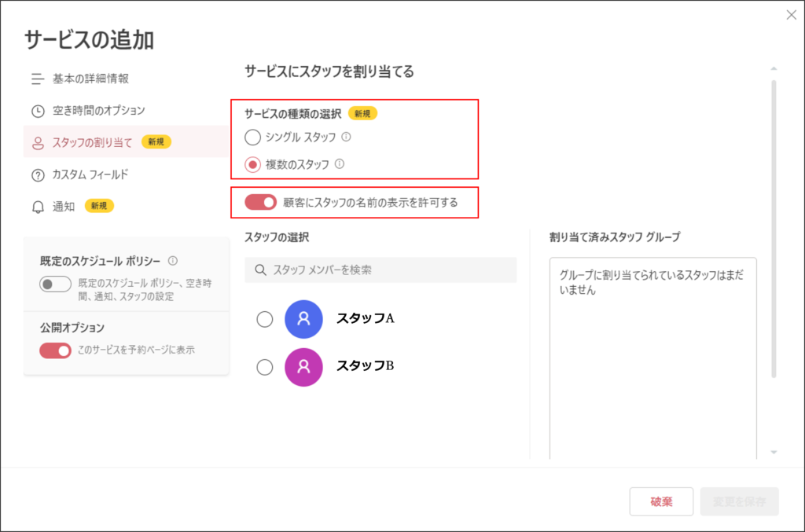The height and width of the screenshot is (532, 805).
Task: Click the 変更を保存 button
Action: [x=739, y=501]
